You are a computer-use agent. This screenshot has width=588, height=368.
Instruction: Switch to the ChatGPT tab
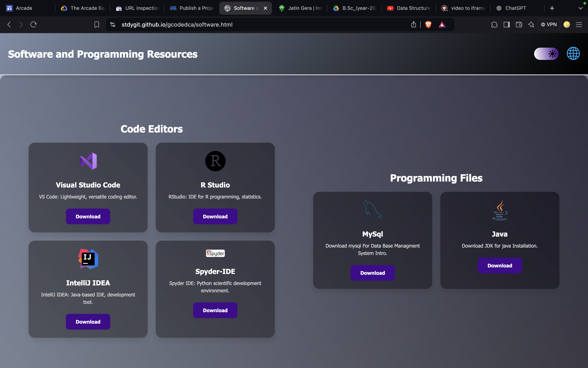click(517, 8)
